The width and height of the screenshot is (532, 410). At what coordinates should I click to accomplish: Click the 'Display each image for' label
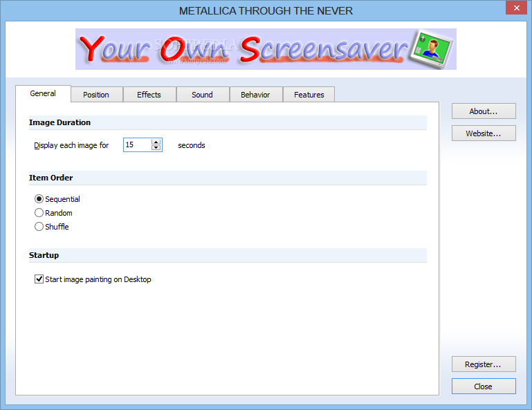pos(71,145)
